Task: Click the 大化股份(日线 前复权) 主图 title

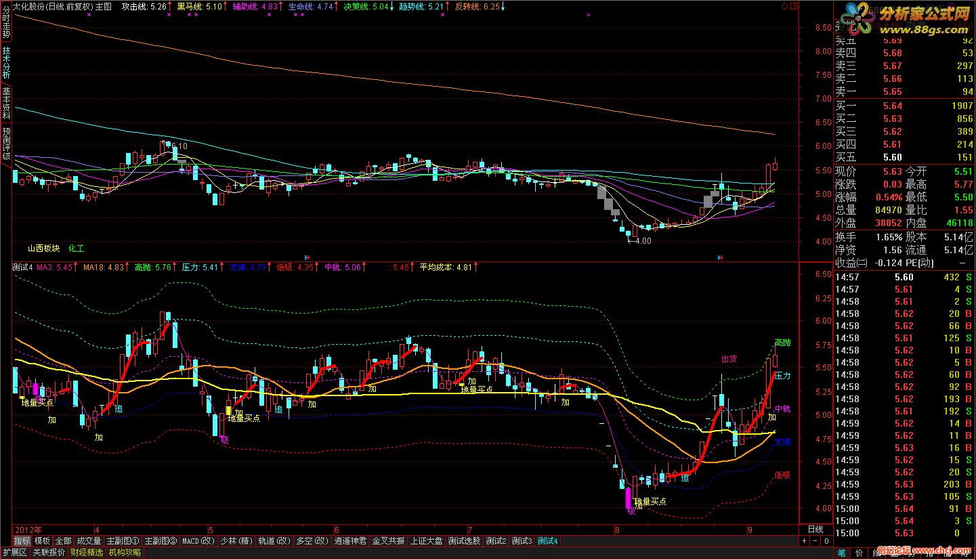Action: (62, 6)
